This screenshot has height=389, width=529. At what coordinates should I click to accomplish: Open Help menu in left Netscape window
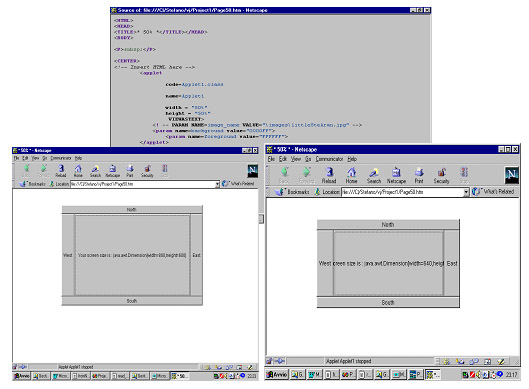(x=79, y=158)
